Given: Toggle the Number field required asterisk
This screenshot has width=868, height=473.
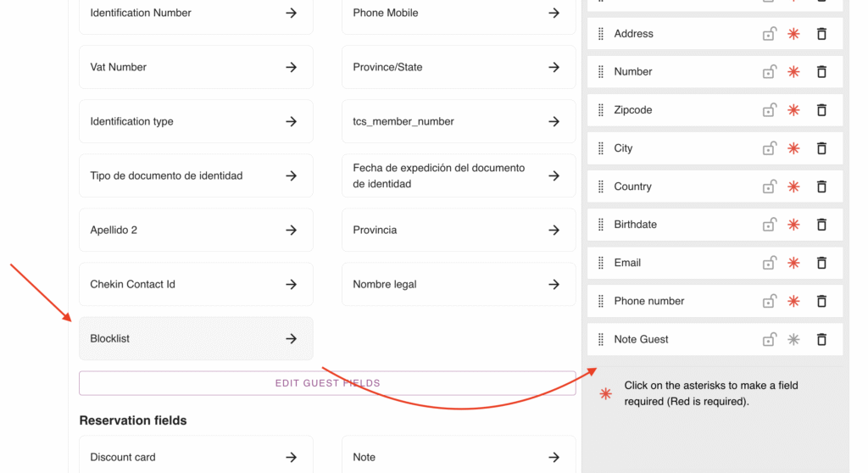Looking at the screenshot, I should coord(793,72).
